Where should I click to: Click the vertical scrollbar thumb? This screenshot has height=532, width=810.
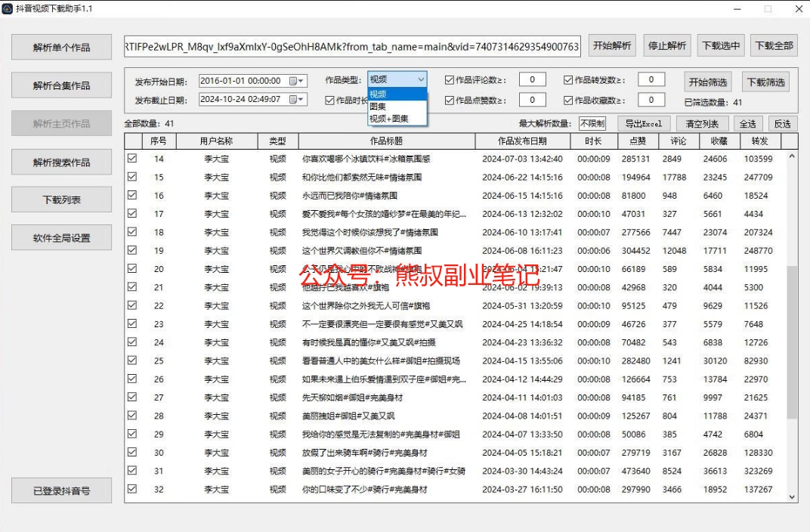point(792,340)
